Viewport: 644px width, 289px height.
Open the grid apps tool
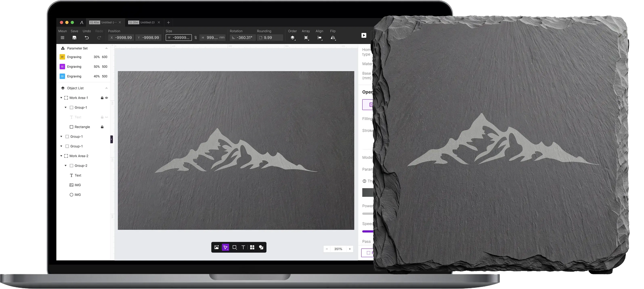click(252, 247)
